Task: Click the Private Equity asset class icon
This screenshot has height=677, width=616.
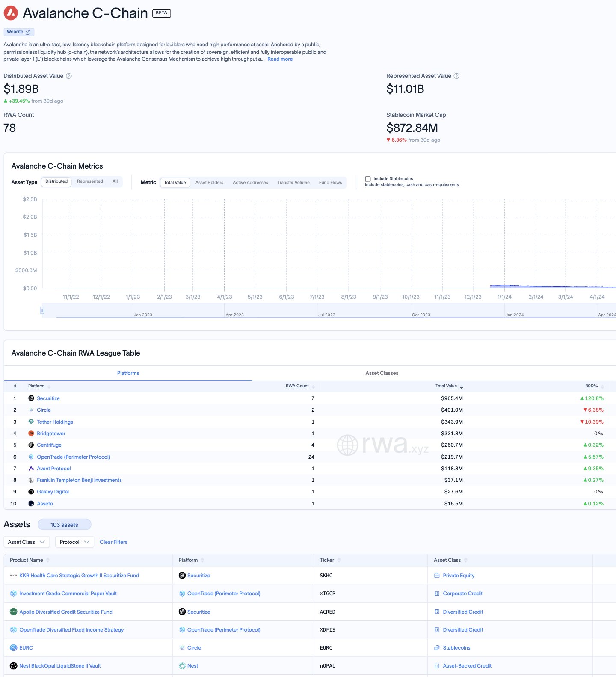Action: tap(437, 576)
